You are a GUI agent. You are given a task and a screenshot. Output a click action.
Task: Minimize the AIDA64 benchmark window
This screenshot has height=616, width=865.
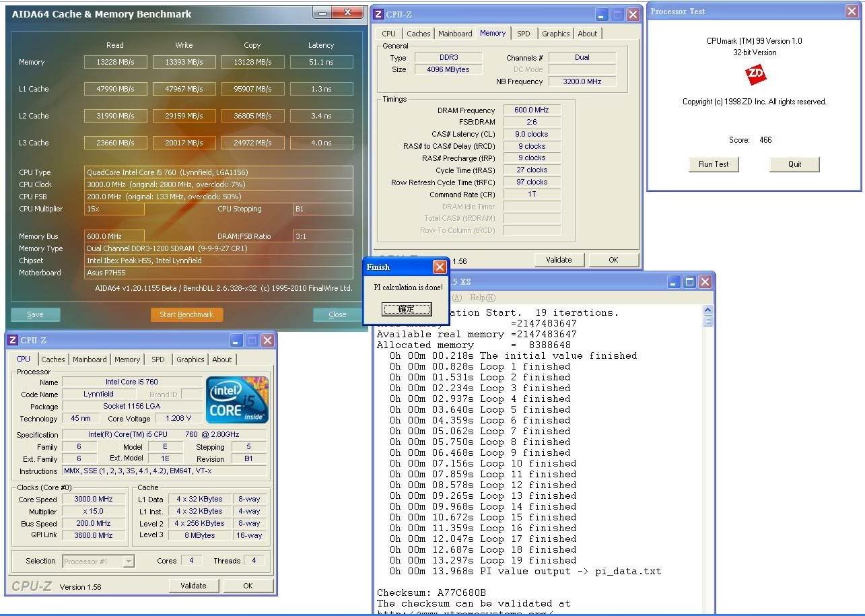(322, 13)
